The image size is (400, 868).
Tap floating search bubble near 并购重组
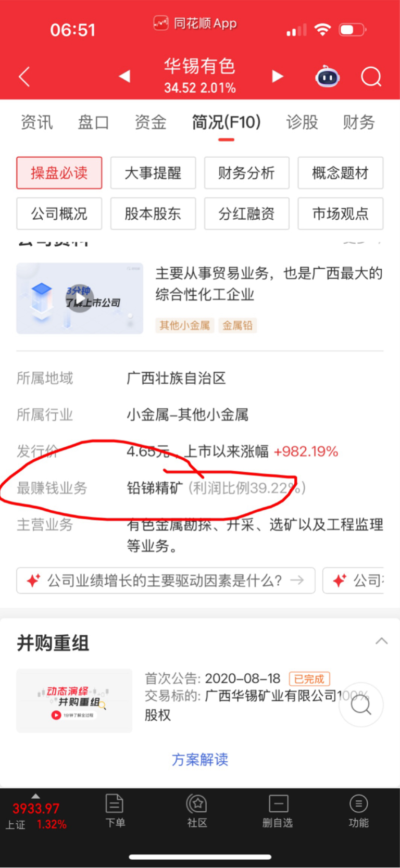tap(361, 705)
